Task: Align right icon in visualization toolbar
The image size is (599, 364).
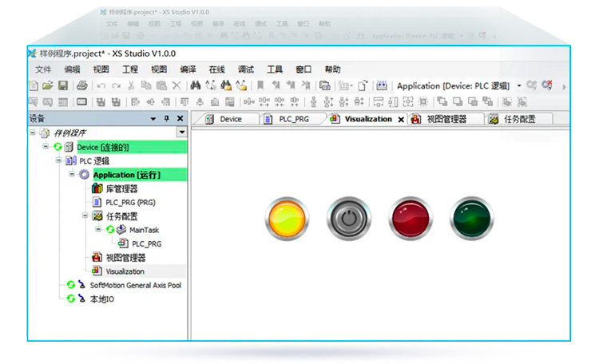Action: pyautogui.click(x=165, y=102)
